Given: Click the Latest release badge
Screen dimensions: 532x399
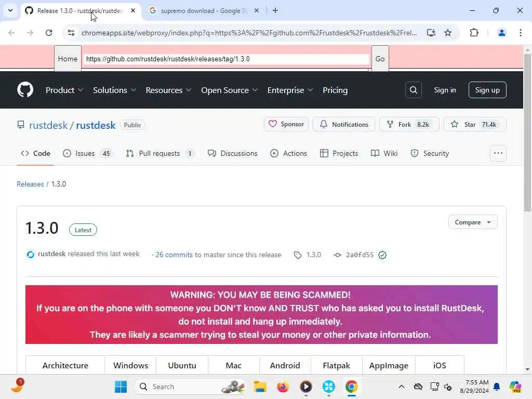Looking at the screenshot, I should point(83,230).
